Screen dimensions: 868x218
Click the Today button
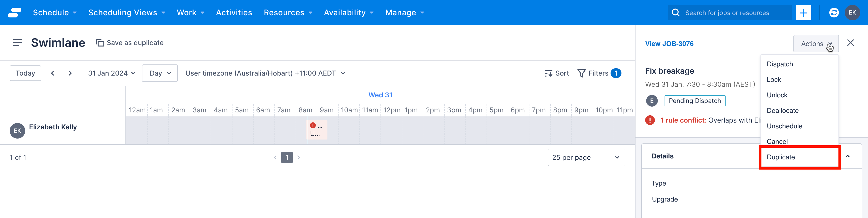25,73
